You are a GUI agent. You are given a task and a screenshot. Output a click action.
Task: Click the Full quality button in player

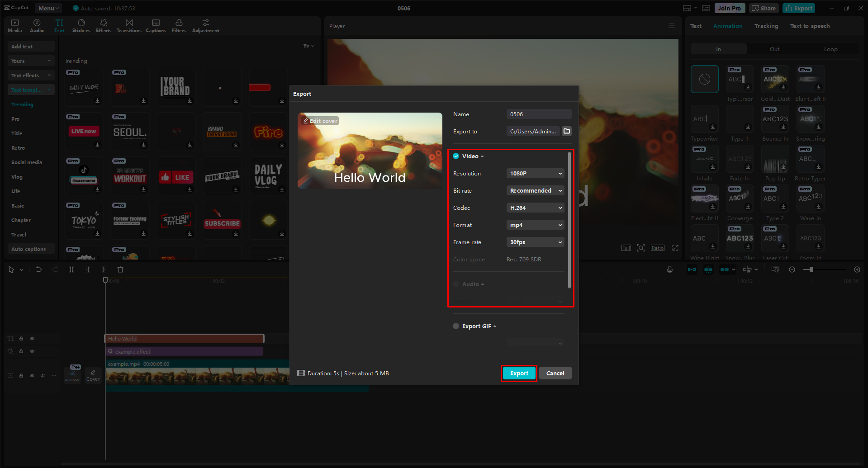626,248
